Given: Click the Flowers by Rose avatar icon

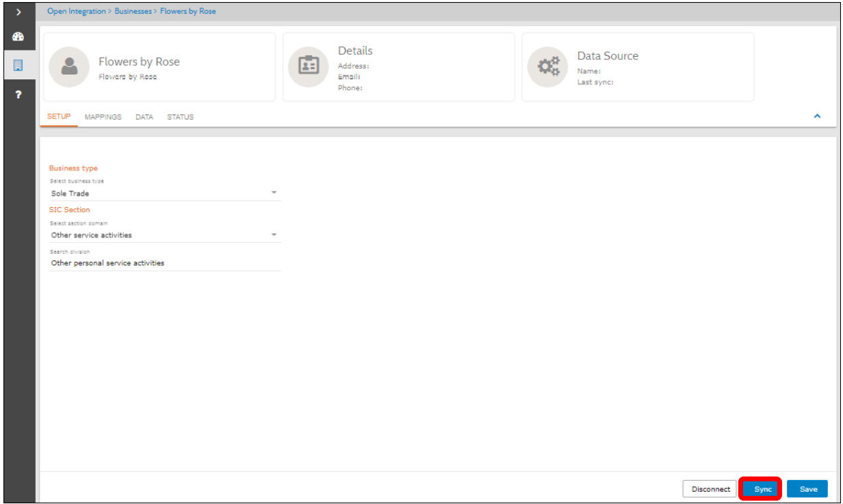Looking at the screenshot, I should [x=69, y=67].
